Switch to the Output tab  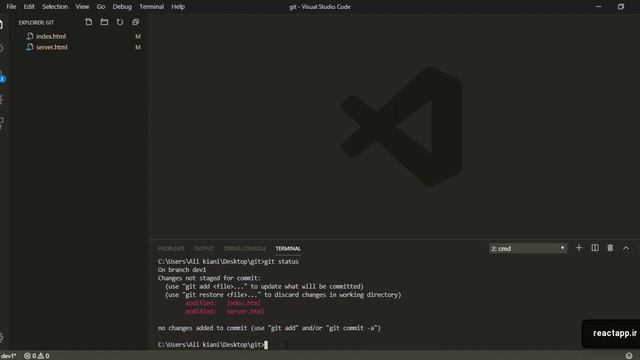tap(204, 249)
